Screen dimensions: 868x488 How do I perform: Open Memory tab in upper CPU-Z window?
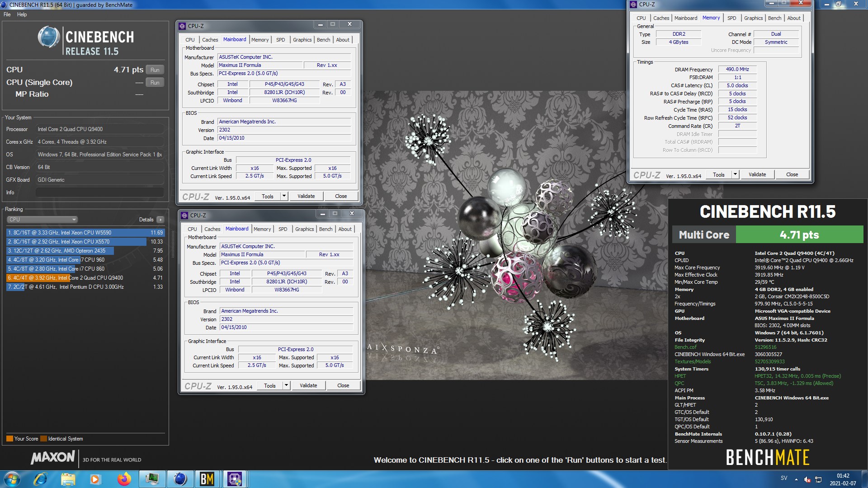(x=260, y=40)
